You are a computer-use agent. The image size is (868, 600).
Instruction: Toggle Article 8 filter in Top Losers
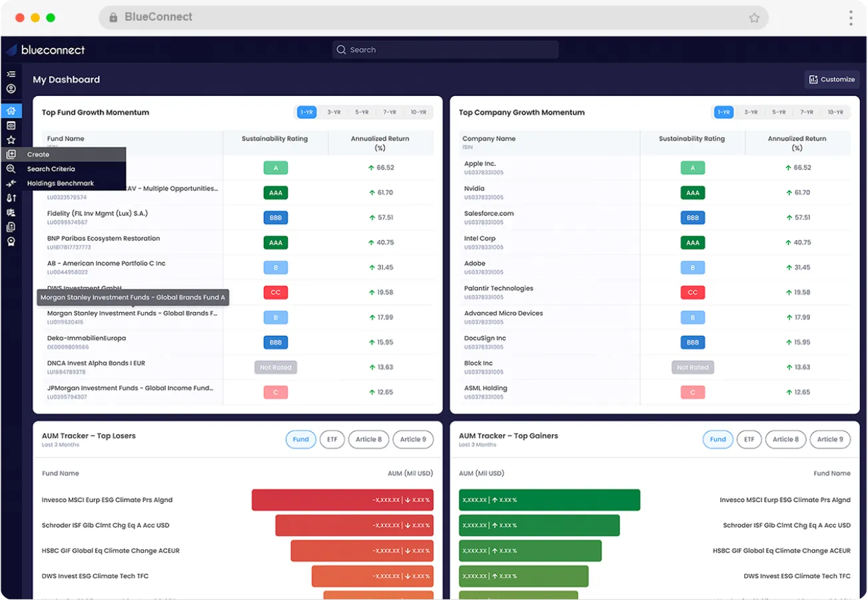(x=368, y=439)
